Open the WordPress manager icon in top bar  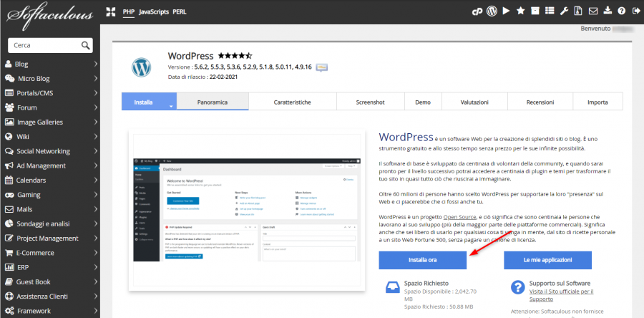tap(492, 11)
